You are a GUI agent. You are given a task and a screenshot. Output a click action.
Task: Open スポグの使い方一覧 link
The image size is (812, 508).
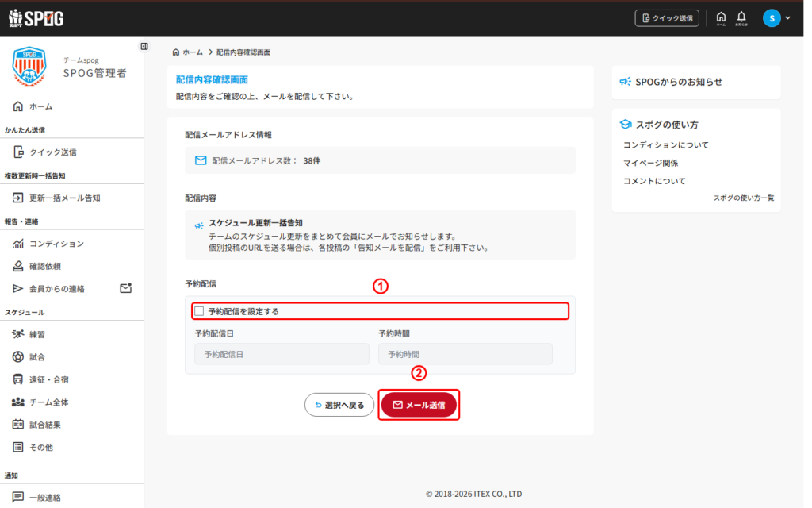coord(744,198)
